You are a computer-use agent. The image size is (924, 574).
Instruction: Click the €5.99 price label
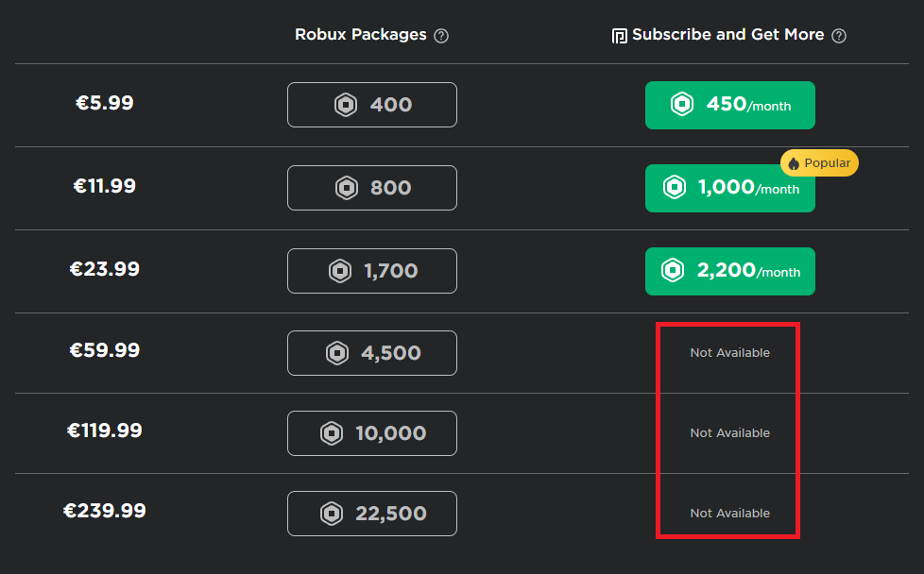click(105, 103)
